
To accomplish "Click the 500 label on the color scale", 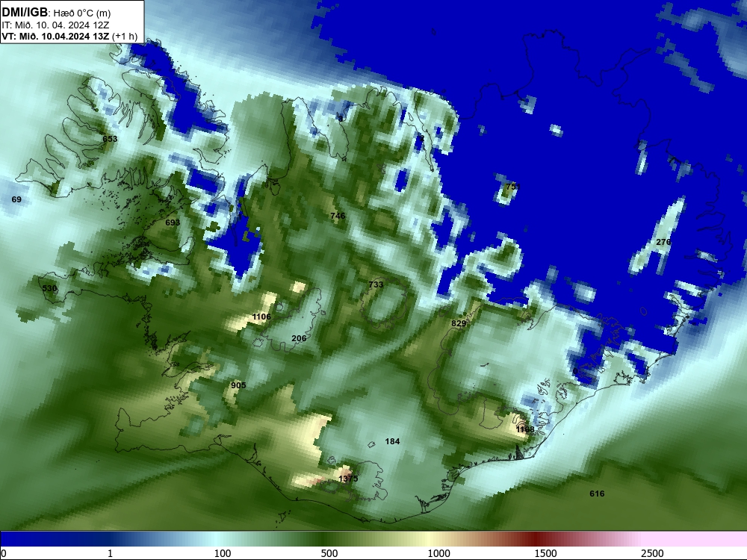I will coord(329,553).
